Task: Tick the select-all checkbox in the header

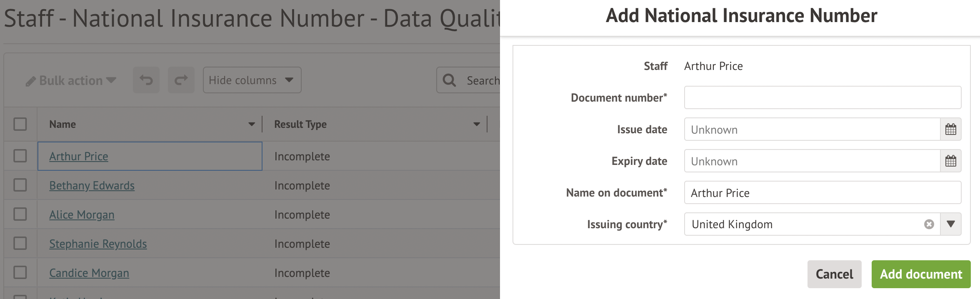Action: pos(20,124)
